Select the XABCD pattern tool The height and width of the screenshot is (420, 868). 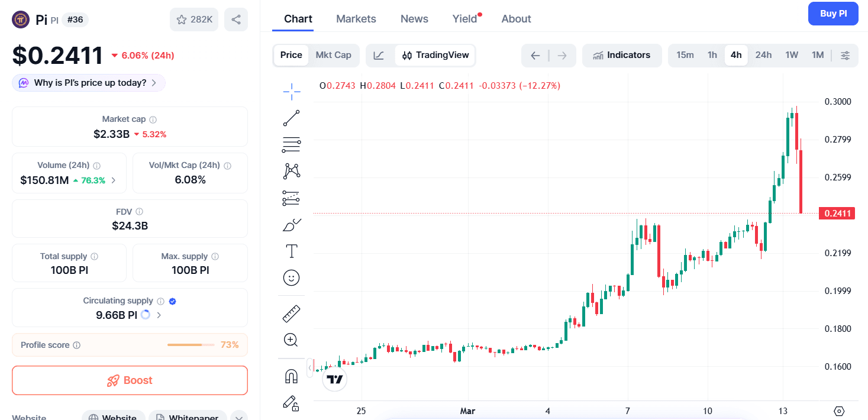point(291,171)
